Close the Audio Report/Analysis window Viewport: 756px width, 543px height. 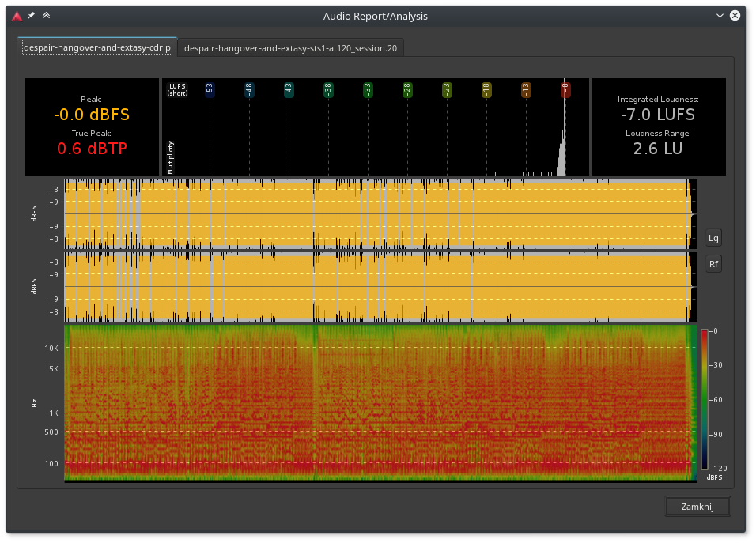735,15
